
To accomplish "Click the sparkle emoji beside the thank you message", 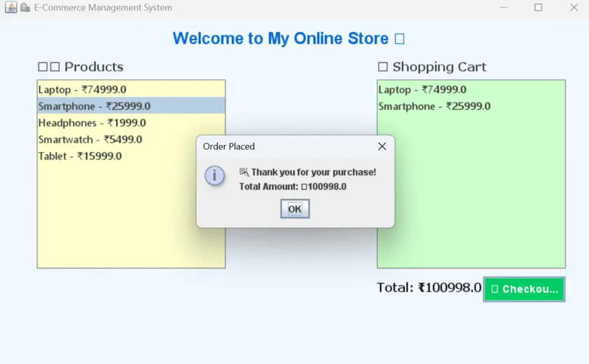I will tap(244, 171).
